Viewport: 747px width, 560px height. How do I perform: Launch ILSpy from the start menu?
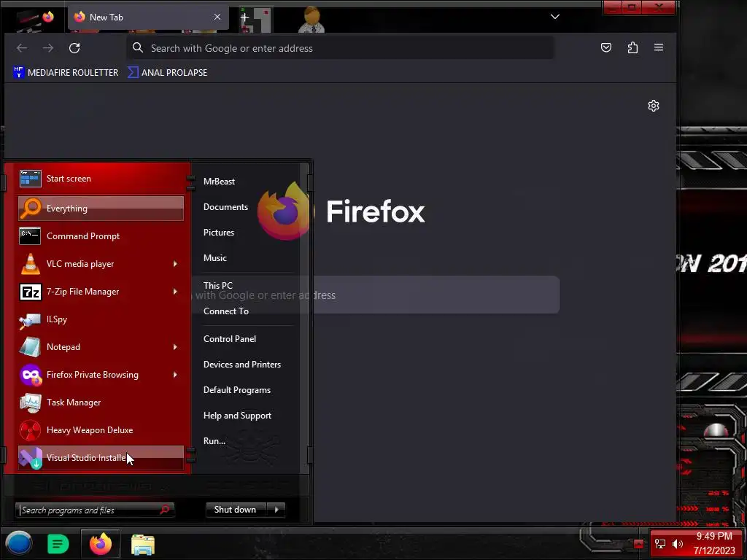101,319
